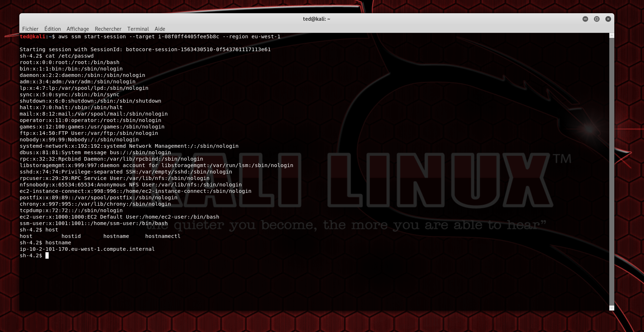Click the shutdown:x:6:0 passwd entry
The width and height of the screenshot is (644, 332).
pos(91,101)
